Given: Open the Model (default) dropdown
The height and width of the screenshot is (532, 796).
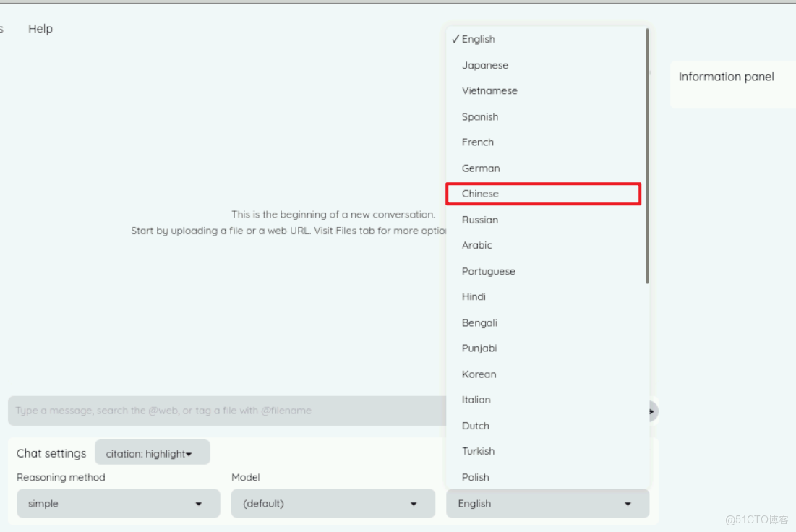Looking at the screenshot, I should (333, 504).
